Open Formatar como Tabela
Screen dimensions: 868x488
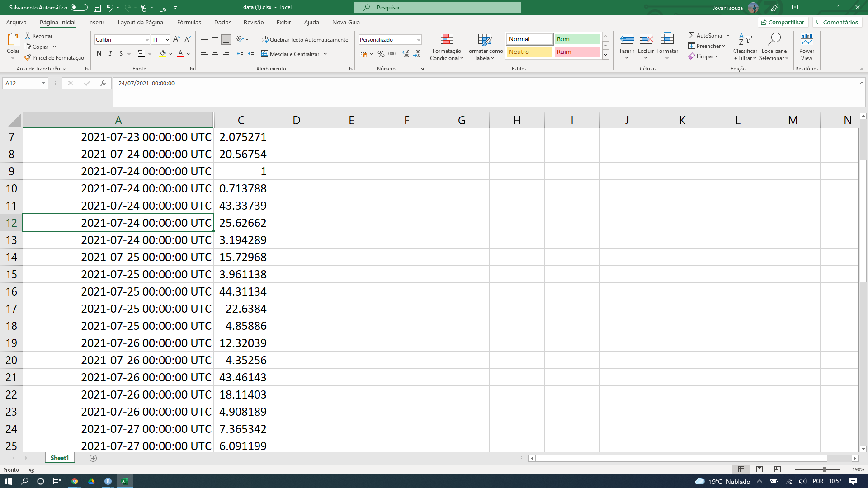(485, 47)
